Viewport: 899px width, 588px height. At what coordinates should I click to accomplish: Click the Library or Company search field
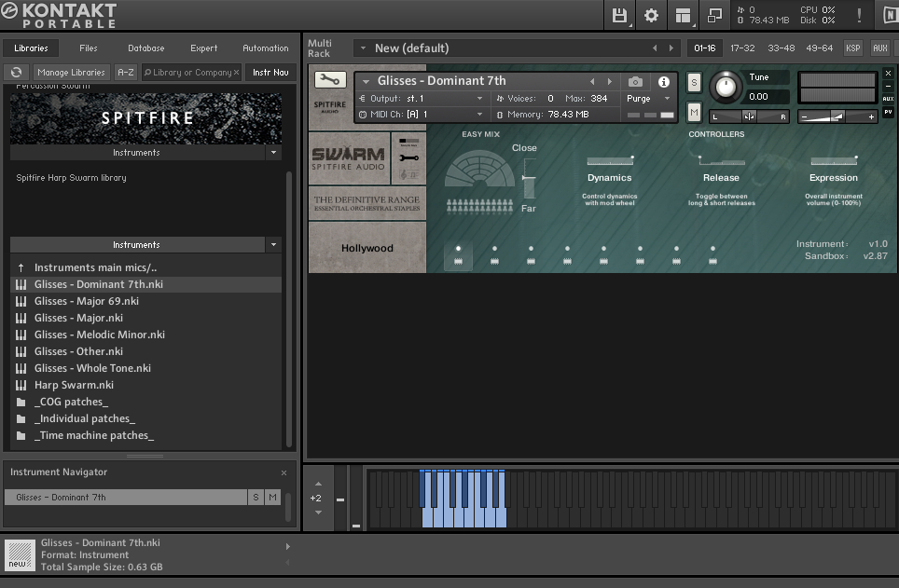tap(191, 72)
